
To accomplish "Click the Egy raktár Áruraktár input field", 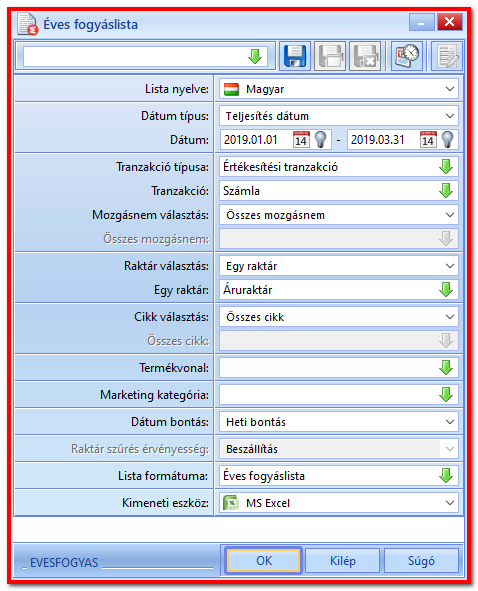I will click(339, 290).
